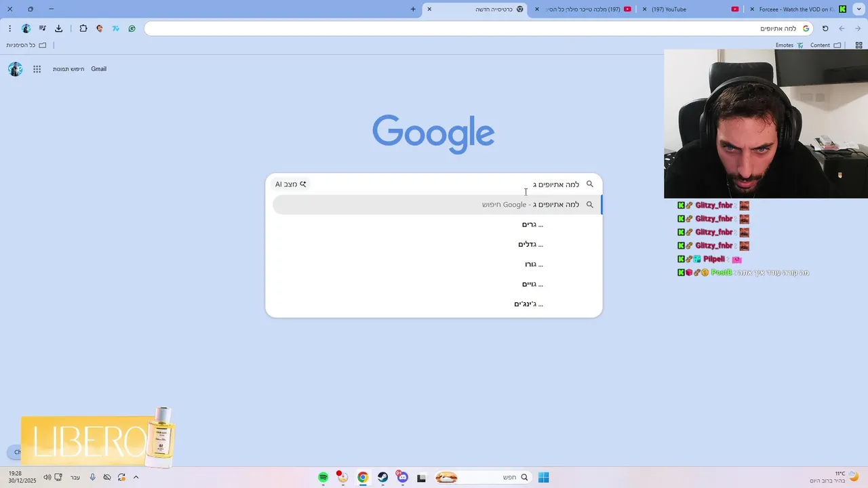This screenshot has width=868, height=488.
Task: Switch to the כרטיסייה חדשה tab
Action: (476, 9)
